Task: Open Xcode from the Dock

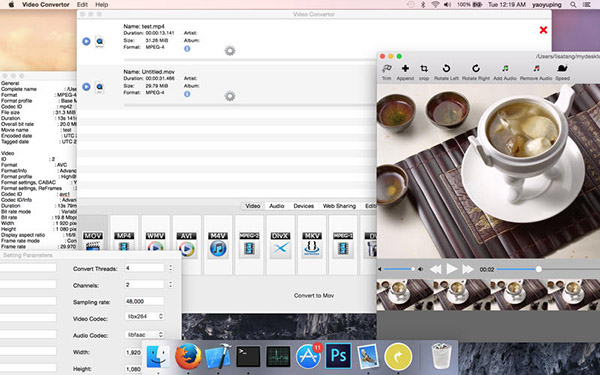Action: coord(218,356)
